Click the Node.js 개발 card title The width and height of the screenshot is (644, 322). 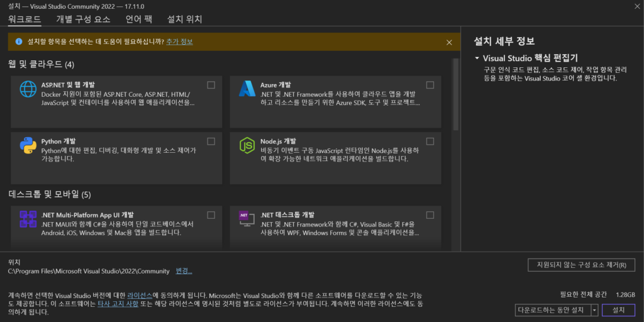pyautogui.click(x=278, y=142)
